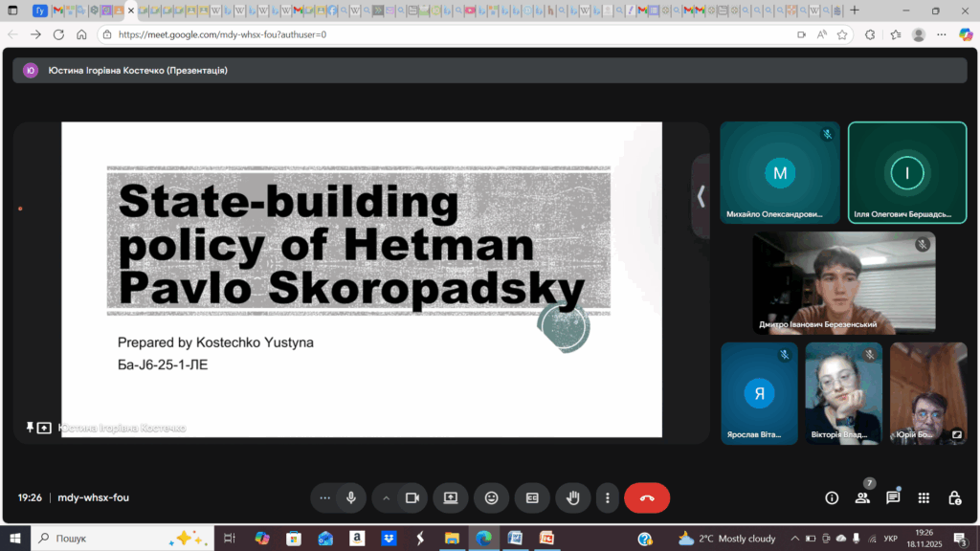The height and width of the screenshot is (551, 980).
Task: Leave the call with red hang-up button
Action: tap(647, 497)
